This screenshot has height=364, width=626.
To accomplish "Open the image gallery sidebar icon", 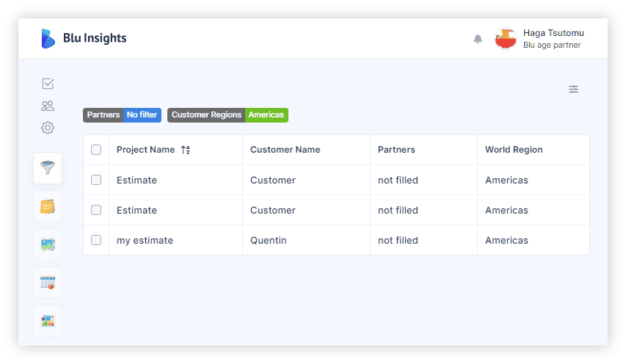I will pyautogui.click(x=48, y=244).
